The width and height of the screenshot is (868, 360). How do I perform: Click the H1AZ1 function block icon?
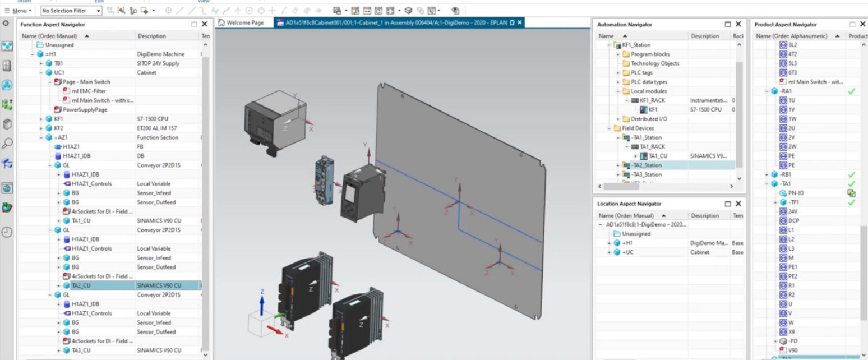pyautogui.click(x=58, y=147)
